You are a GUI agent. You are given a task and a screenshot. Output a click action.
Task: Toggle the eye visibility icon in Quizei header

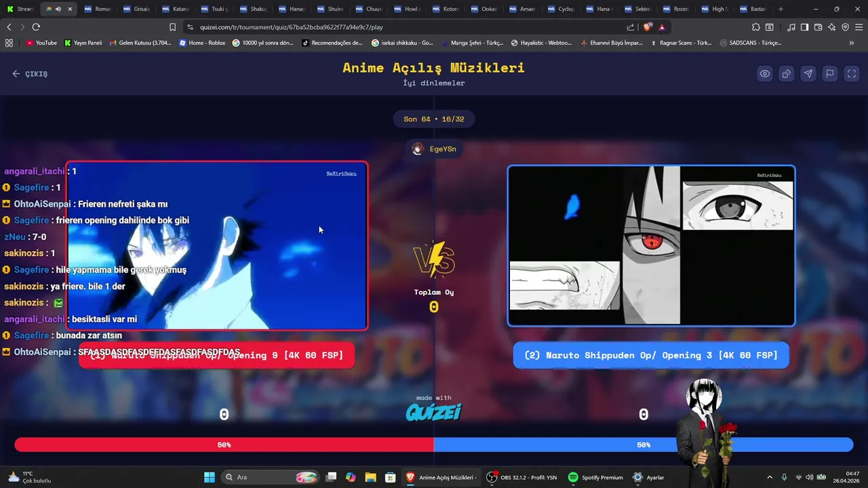(765, 74)
